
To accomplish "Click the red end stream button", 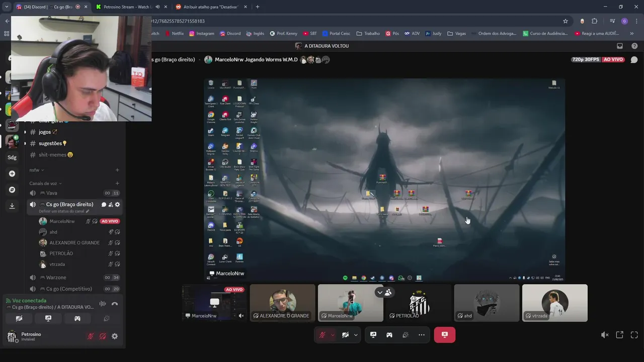I will [445, 335].
